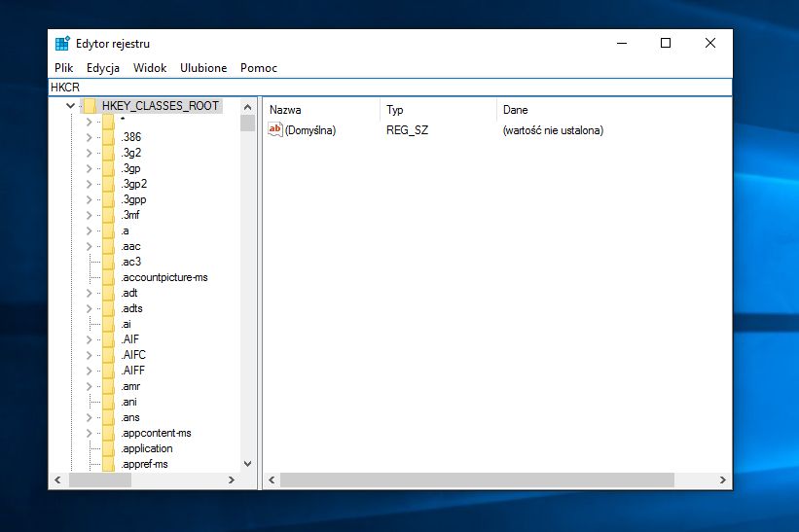Expand the .3gp key node

point(90,168)
